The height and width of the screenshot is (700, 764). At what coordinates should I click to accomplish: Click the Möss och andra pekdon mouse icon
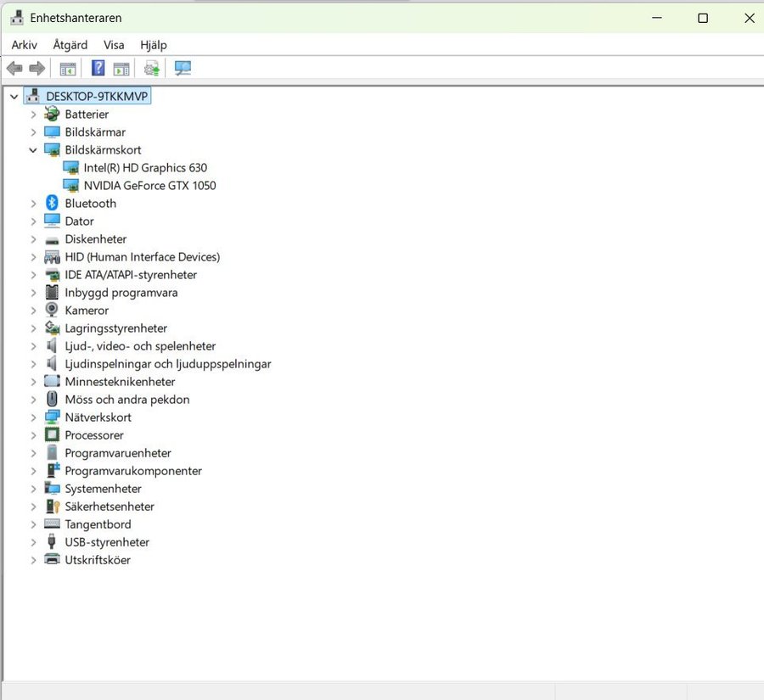[52, 399]
